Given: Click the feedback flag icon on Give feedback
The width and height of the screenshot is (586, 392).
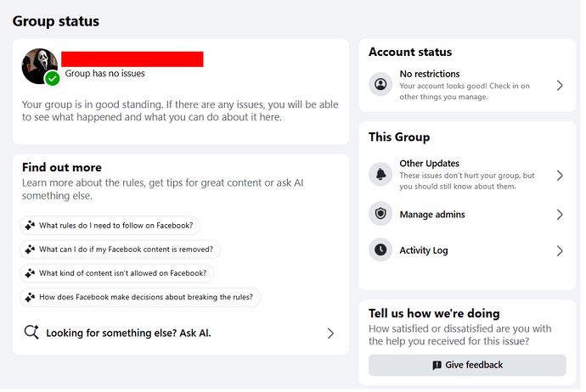Looking at the screenshot, I should coord(437,366).
